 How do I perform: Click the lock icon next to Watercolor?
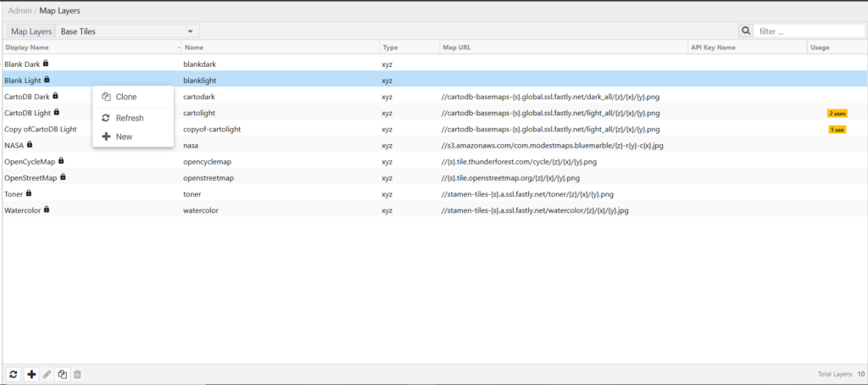pos(47,210)
